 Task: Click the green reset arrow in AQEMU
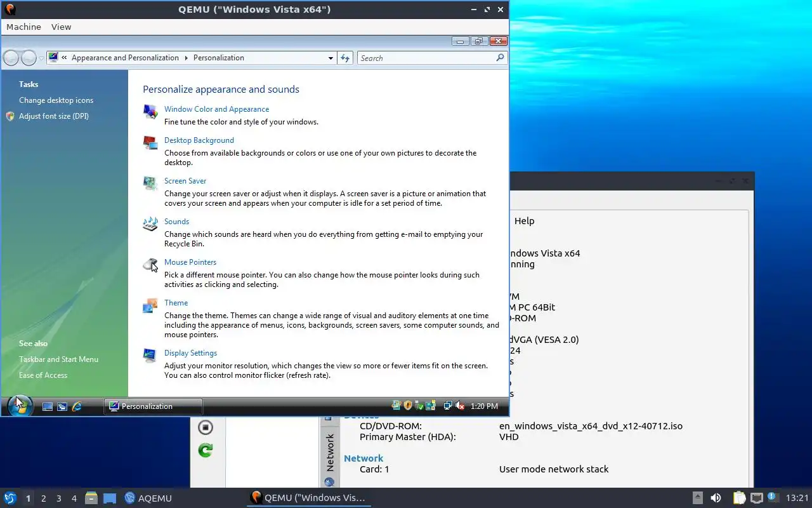pyautogui.click(x=206, y=450)
